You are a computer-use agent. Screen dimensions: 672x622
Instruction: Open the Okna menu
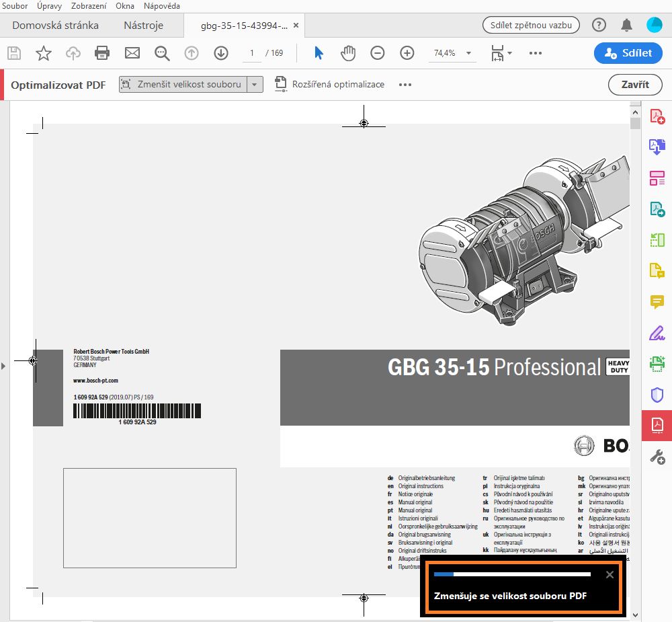coord(125,6)
